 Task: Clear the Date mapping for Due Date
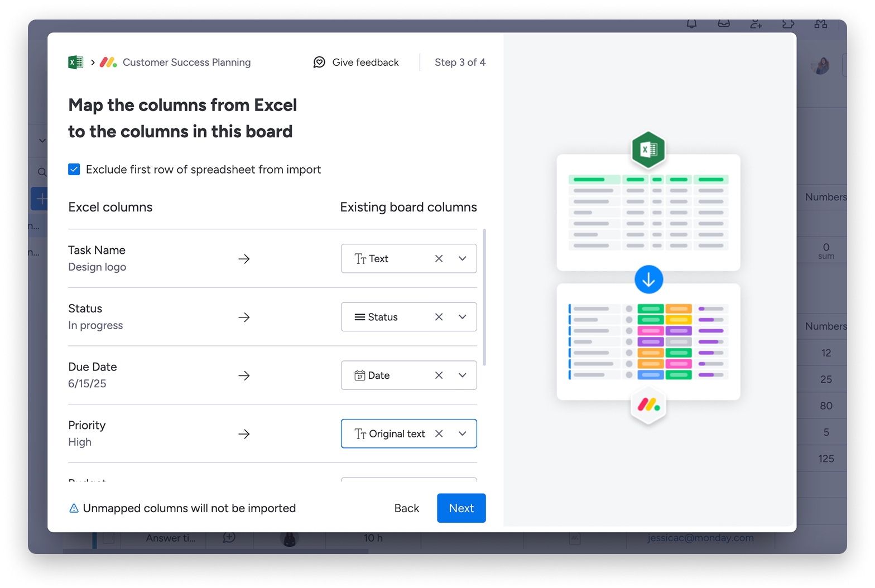pos(439,375)
